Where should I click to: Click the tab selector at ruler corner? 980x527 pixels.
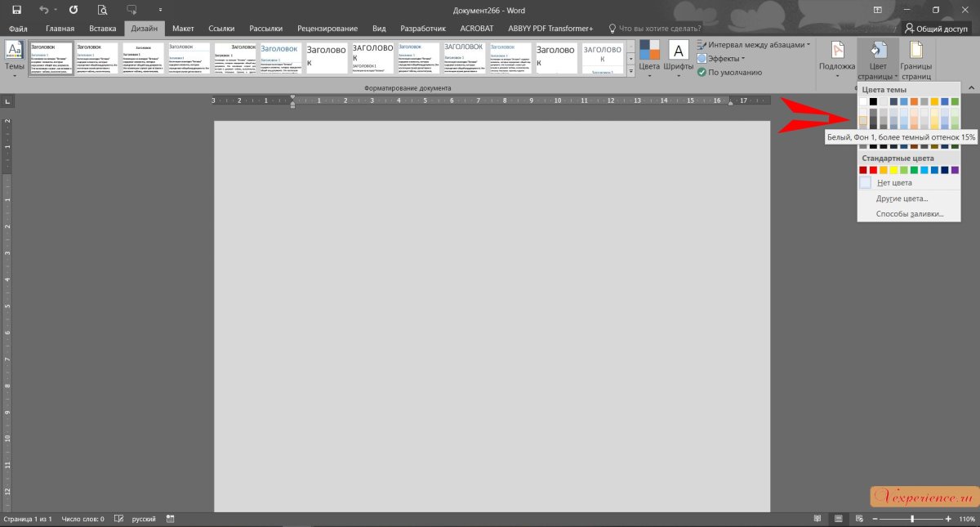[x=7, y=102]
